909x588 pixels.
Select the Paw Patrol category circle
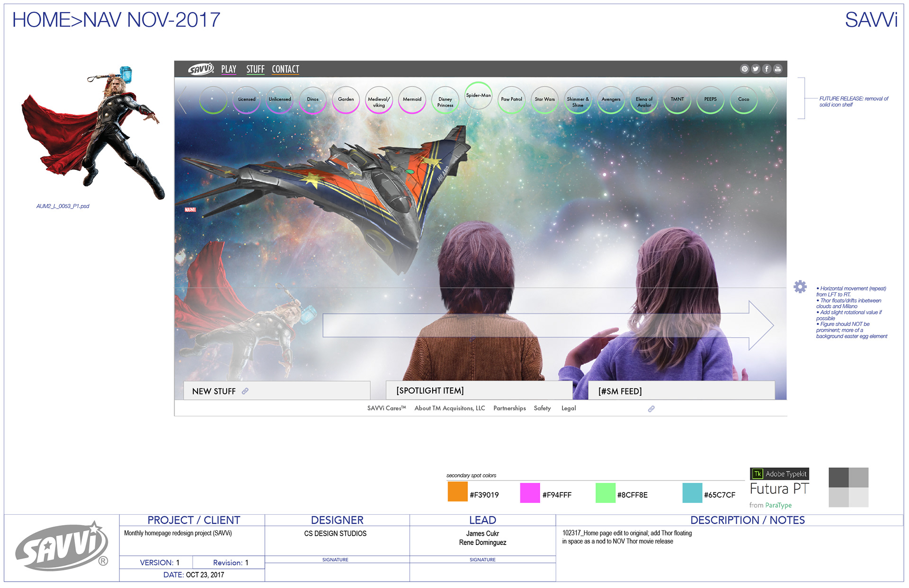(512, 99)
